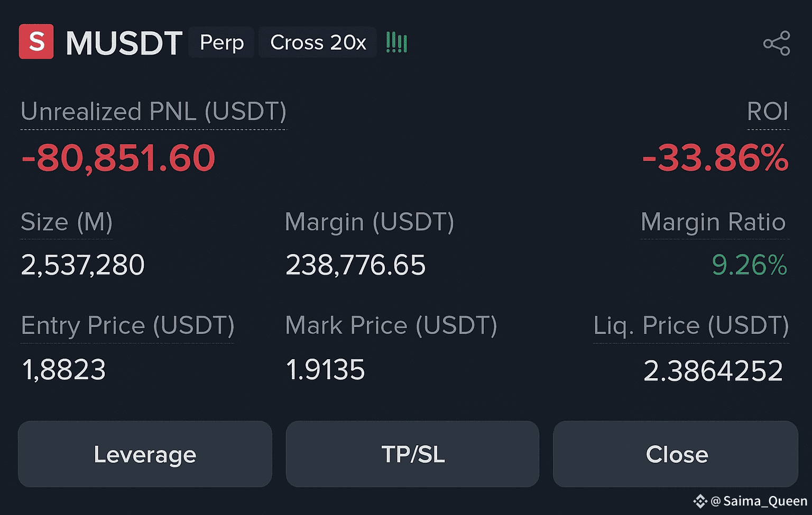The image size is (812, 515).
Task: Click the Unrealized PNL (USDT) label
Action: coord(153,111)
